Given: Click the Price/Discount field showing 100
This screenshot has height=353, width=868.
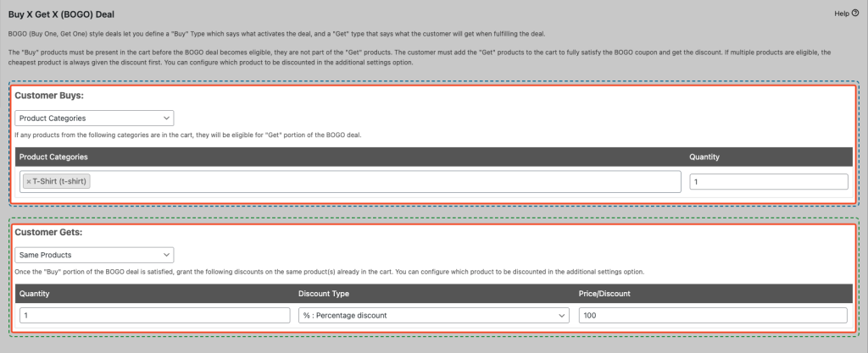Looking at the screenshot, I should [x=712, y=315].
